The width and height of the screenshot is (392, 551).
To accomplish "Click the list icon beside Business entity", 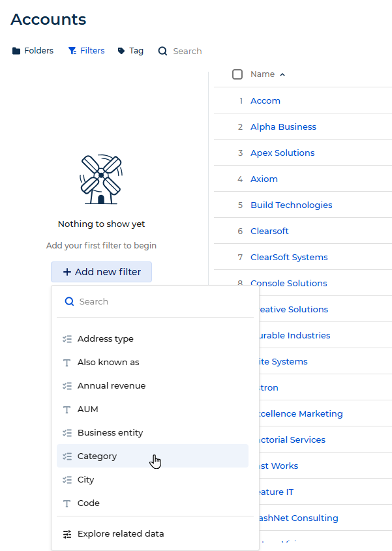I will [x=67, y=433].
